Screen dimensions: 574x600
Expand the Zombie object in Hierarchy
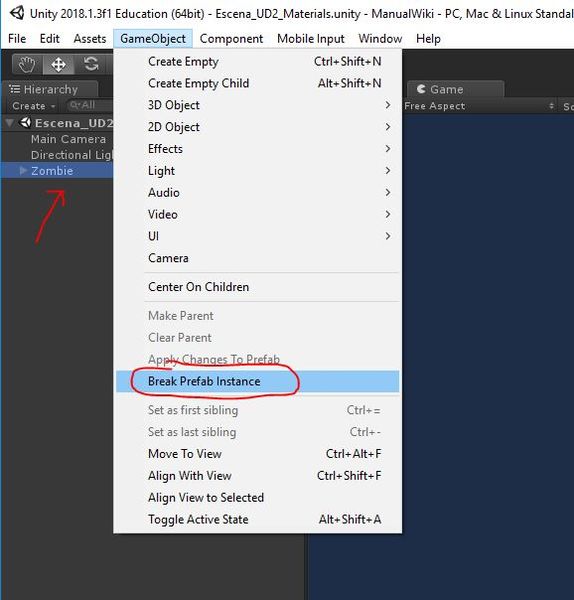pos(23,171)
